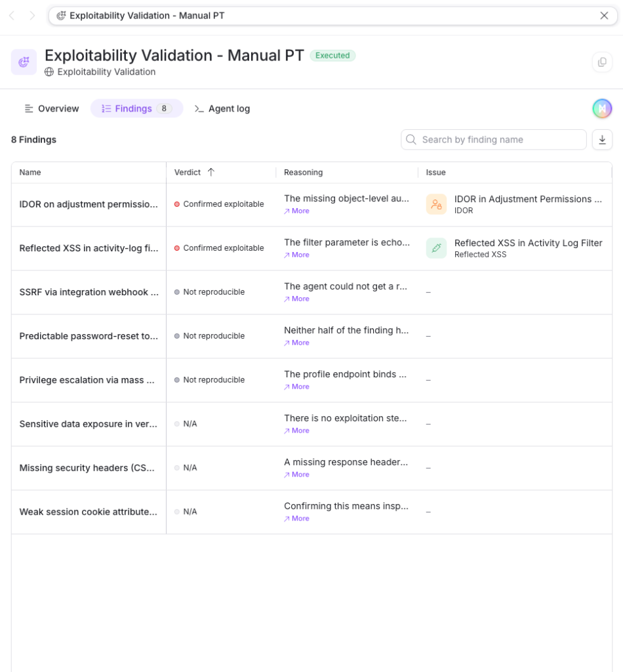The width and height of the screenshot is (623, 672).
Task: Click the IDOR issue orange icon
Action: tap(436, 205)
